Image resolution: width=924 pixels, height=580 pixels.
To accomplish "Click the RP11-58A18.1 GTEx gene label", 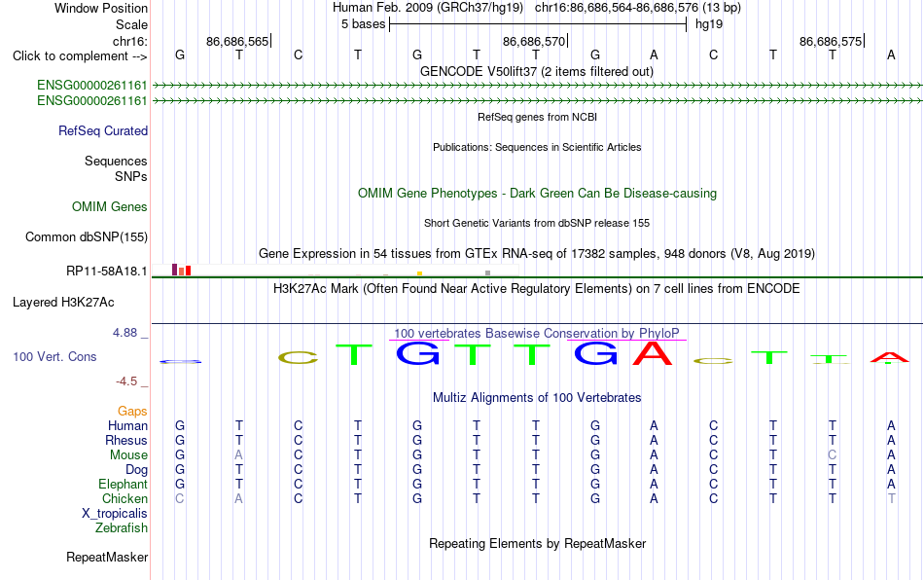I will pyautogui.click(x=106, y=272).
